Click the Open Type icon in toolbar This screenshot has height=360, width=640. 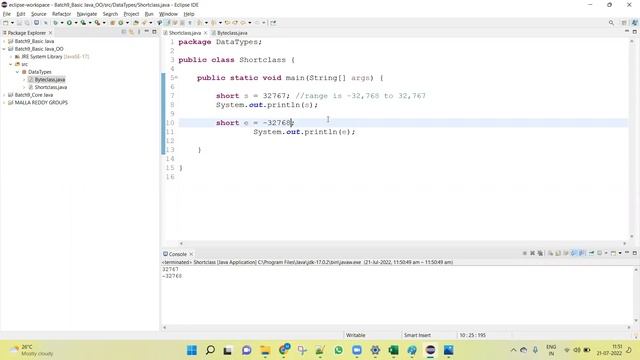[136, 23]
